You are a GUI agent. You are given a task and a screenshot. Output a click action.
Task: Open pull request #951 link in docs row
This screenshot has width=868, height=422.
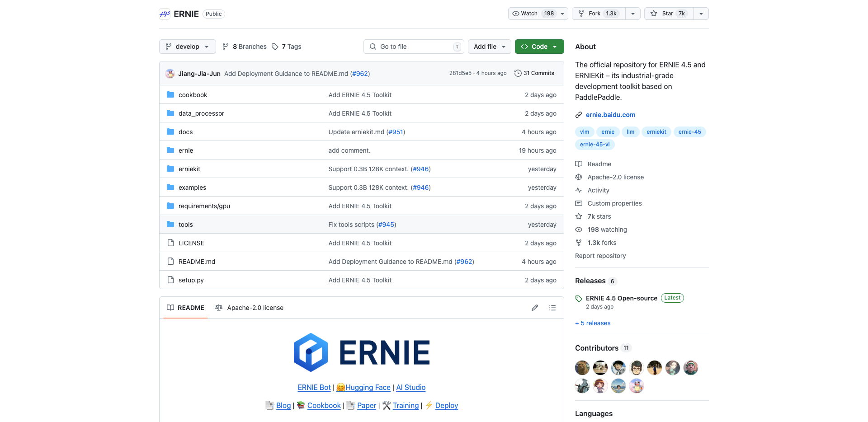[396, 132]
